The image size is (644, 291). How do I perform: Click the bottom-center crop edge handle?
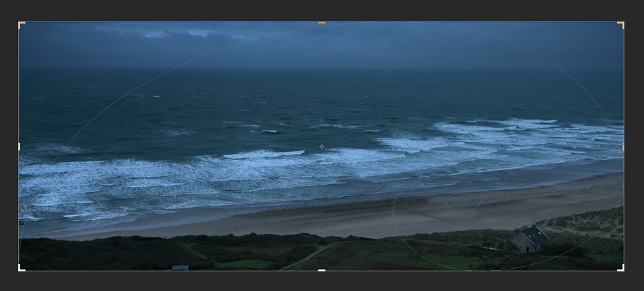(322, 270)
